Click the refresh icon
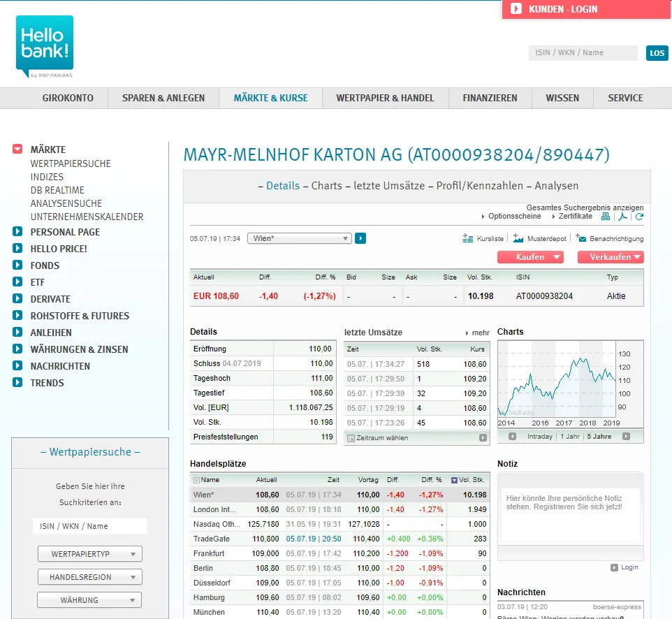The image size is (672, 619). [639, 217]
